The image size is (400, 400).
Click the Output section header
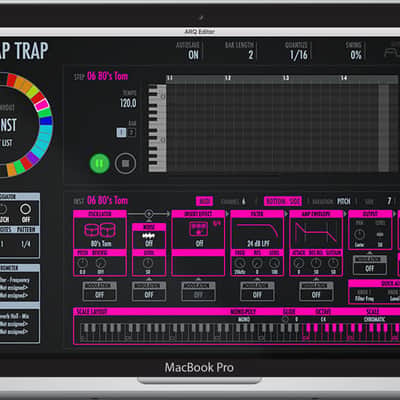pos(370,214)
